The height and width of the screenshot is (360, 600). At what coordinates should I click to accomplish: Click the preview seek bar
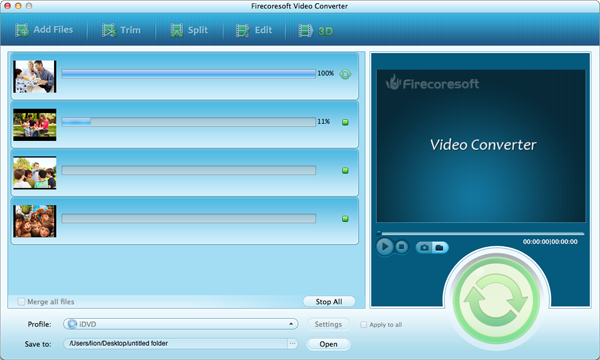[481, 233]
